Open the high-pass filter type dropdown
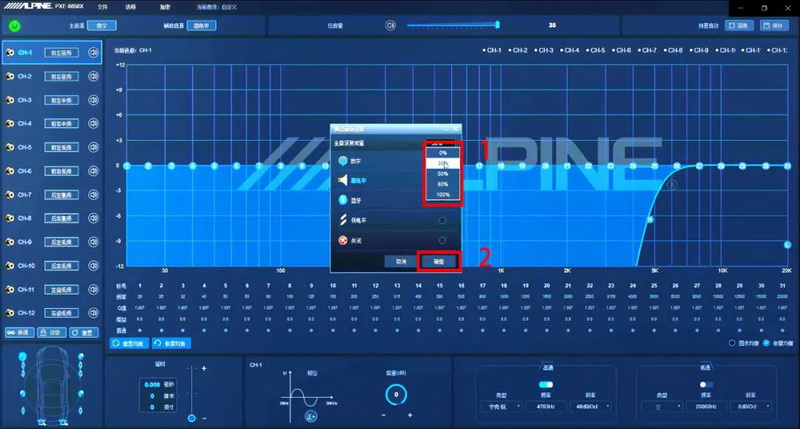Screen dimensions: 800x429 [x=502, y=407]
